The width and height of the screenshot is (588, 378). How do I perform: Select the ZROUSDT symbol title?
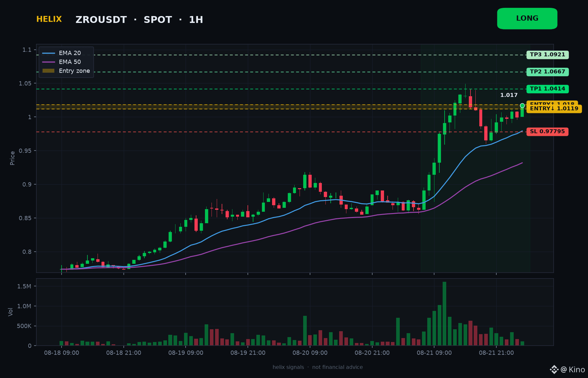pyautogui.click(x=101, y=20)
